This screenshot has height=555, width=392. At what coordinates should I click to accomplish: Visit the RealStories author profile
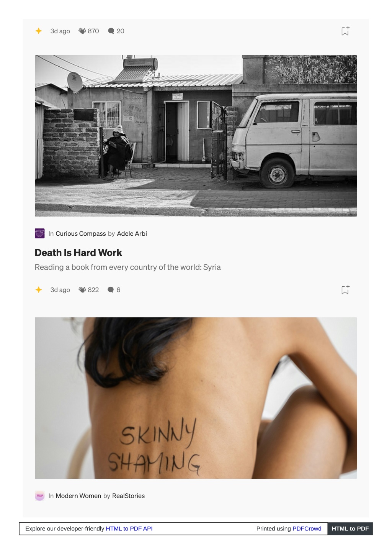129,496
